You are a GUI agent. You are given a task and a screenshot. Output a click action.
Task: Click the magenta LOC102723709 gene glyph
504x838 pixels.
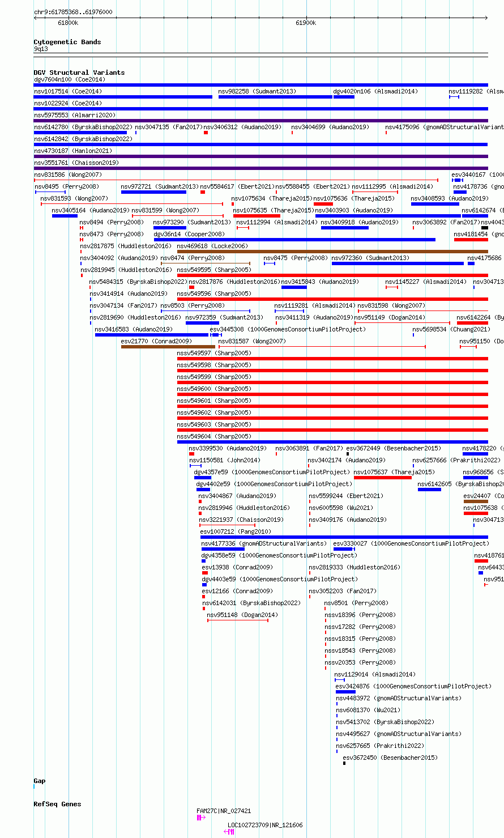point(229,832)
